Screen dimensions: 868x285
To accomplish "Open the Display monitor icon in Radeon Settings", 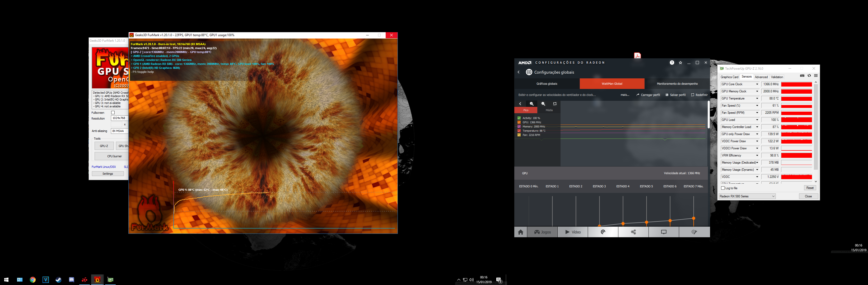I will pos(664,232).
